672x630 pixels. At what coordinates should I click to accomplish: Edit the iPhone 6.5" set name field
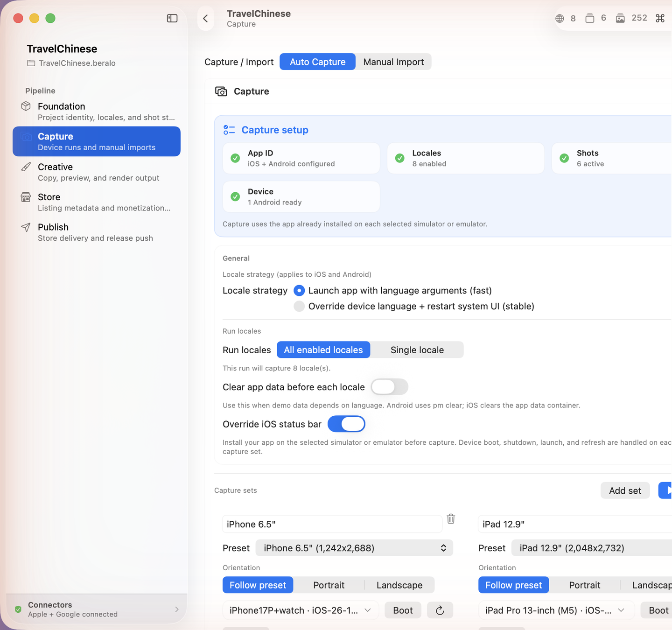coord(332,524)
